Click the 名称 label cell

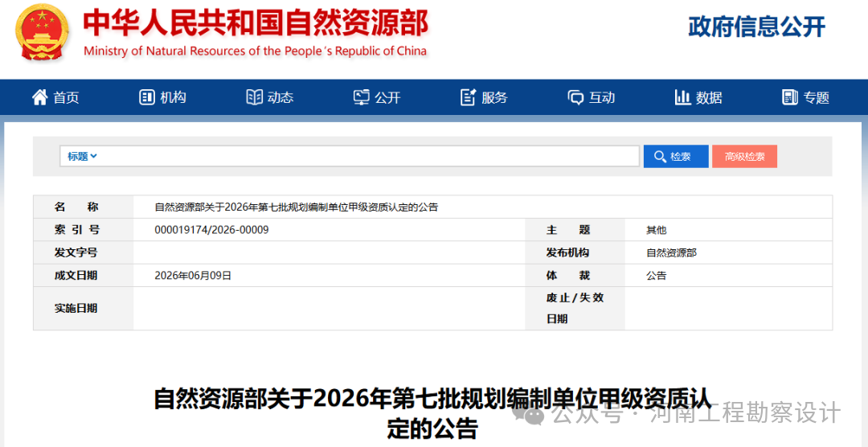point(84,207)
